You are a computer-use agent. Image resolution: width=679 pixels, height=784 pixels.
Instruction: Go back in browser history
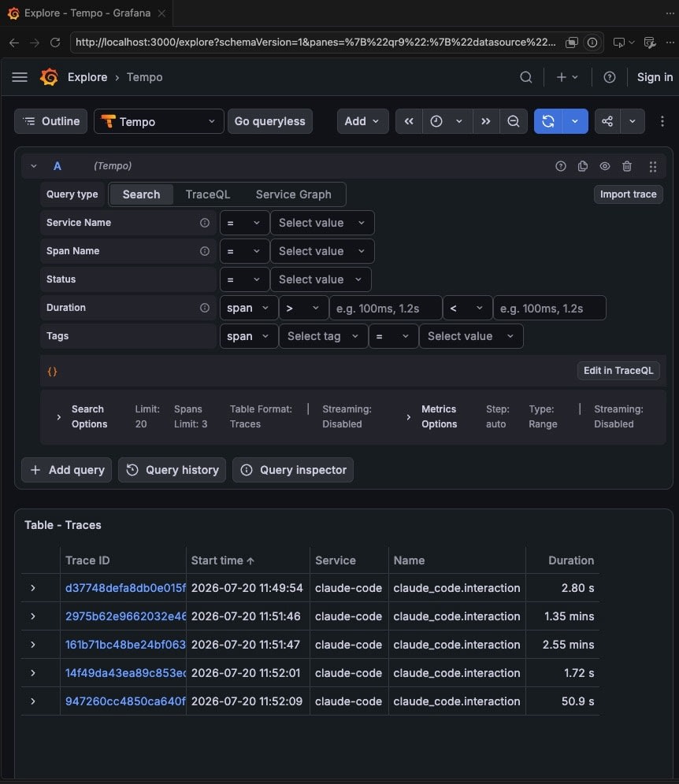14,43
